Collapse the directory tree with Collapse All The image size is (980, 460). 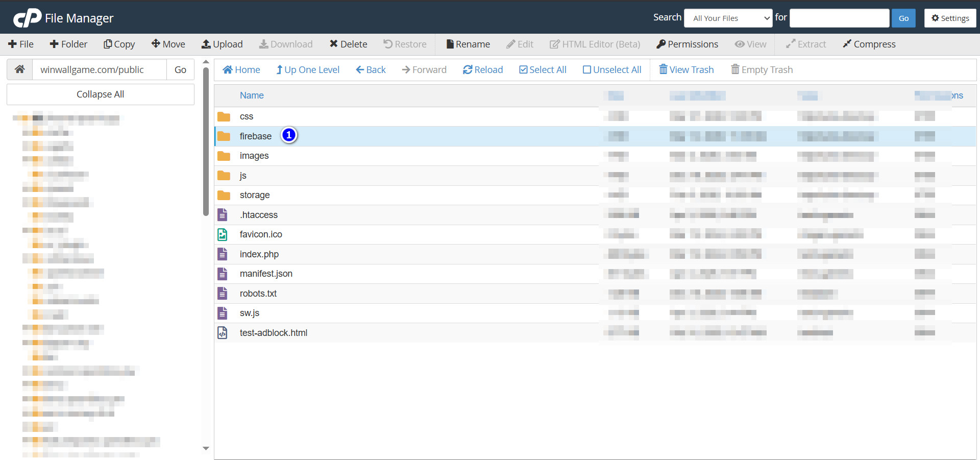(100, 94)
